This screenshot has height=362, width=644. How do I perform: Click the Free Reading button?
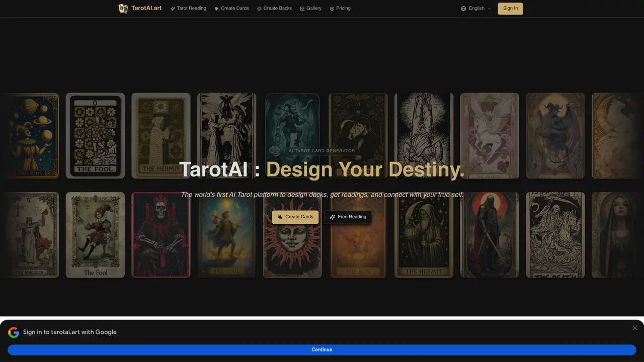(x=348, y=217)
